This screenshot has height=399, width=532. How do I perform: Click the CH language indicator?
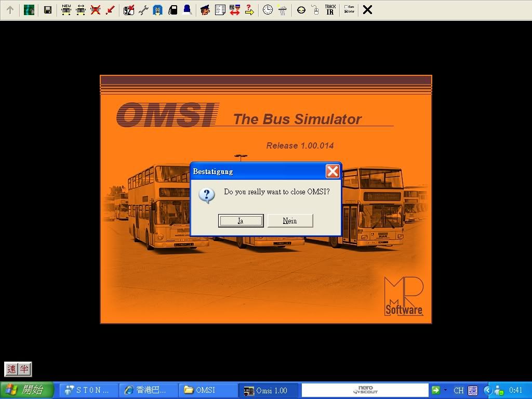[x=458, y=391]
